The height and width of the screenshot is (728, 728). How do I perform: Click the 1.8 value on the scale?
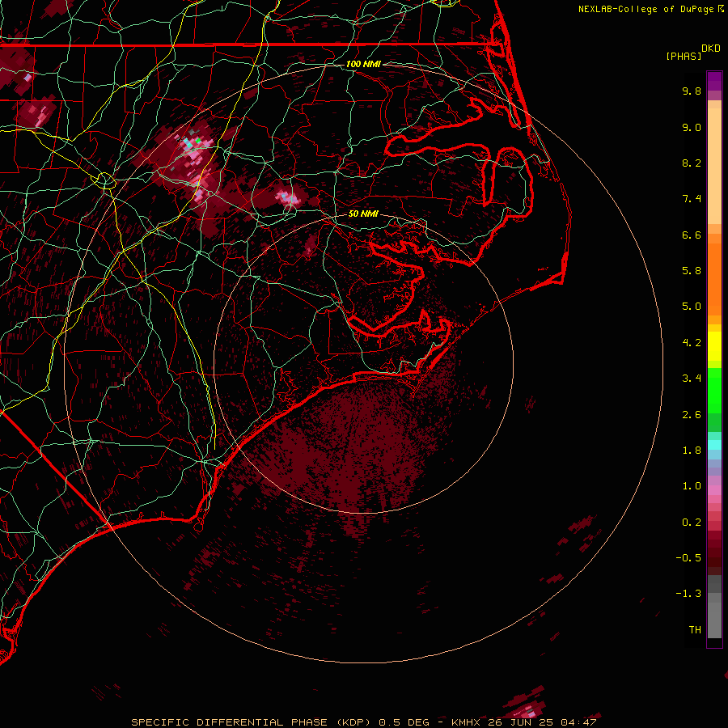[x=692, y=451]
